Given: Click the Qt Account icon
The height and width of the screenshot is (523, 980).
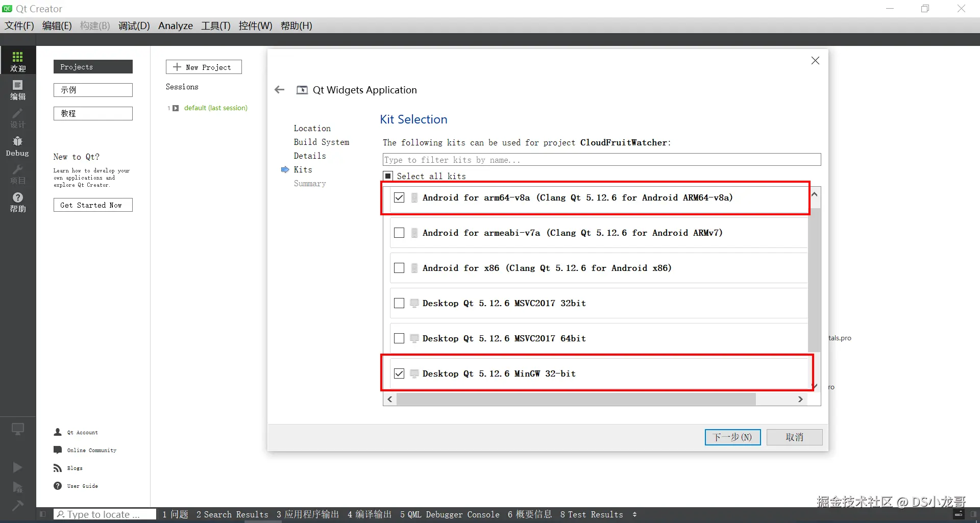Looking at the screenshot, I should [58, 432].
